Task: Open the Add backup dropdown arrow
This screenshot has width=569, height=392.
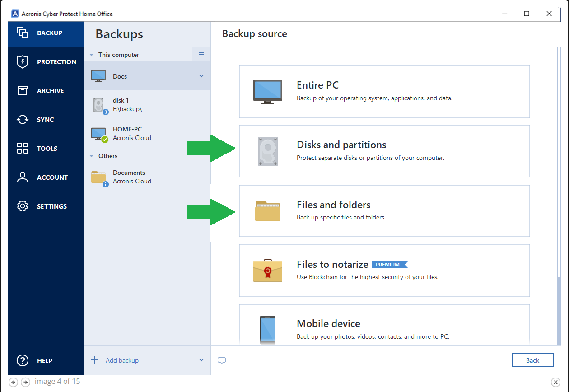Action: click(x=201, y=360)
